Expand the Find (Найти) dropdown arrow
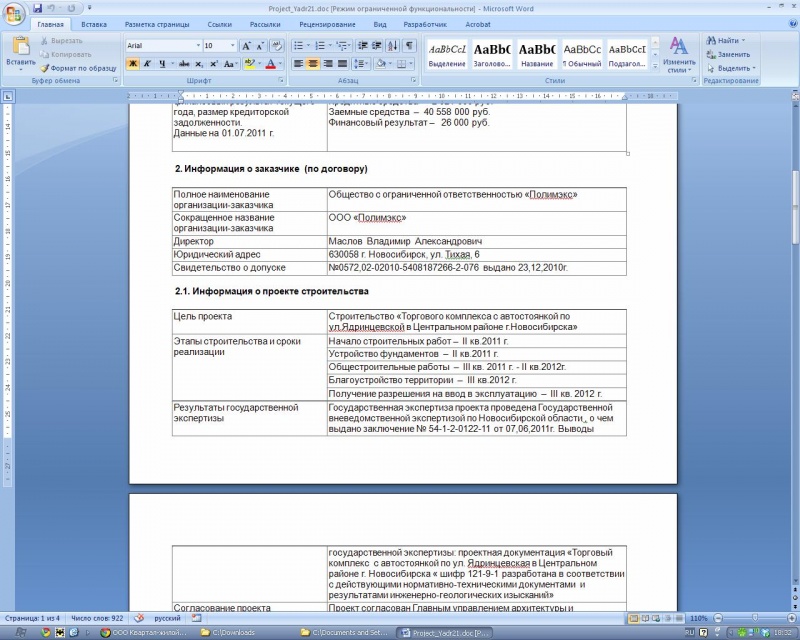Image resolution: width=800 pixels, height=640 pixels. pos(743,40)
